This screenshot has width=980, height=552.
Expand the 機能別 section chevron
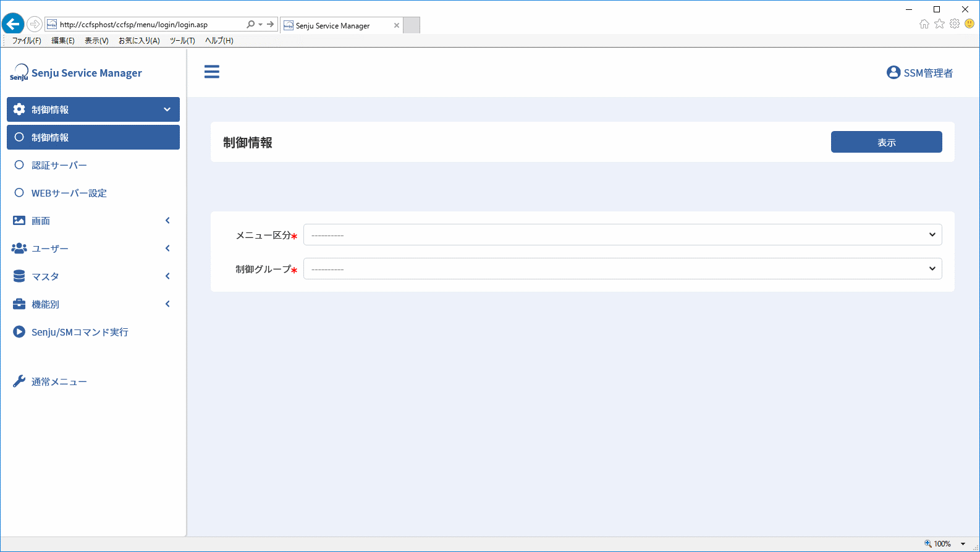pyautogui.click(x=167, y=304)
